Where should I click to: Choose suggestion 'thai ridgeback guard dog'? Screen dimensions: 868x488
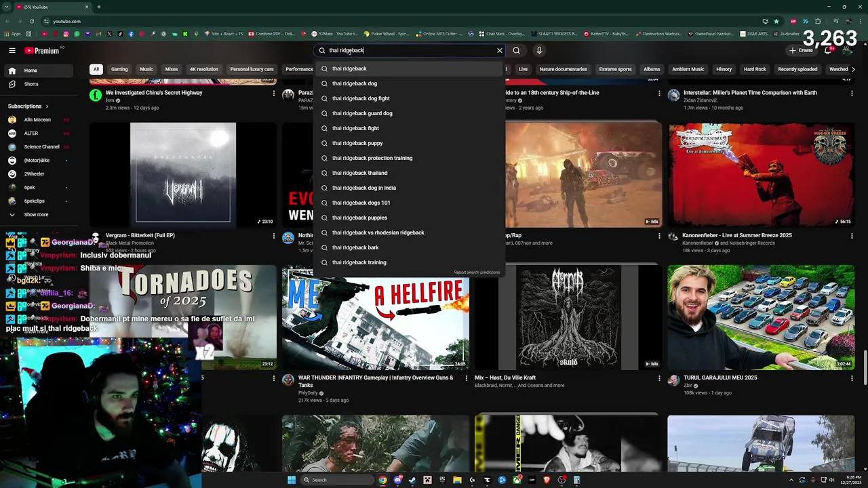410,113
